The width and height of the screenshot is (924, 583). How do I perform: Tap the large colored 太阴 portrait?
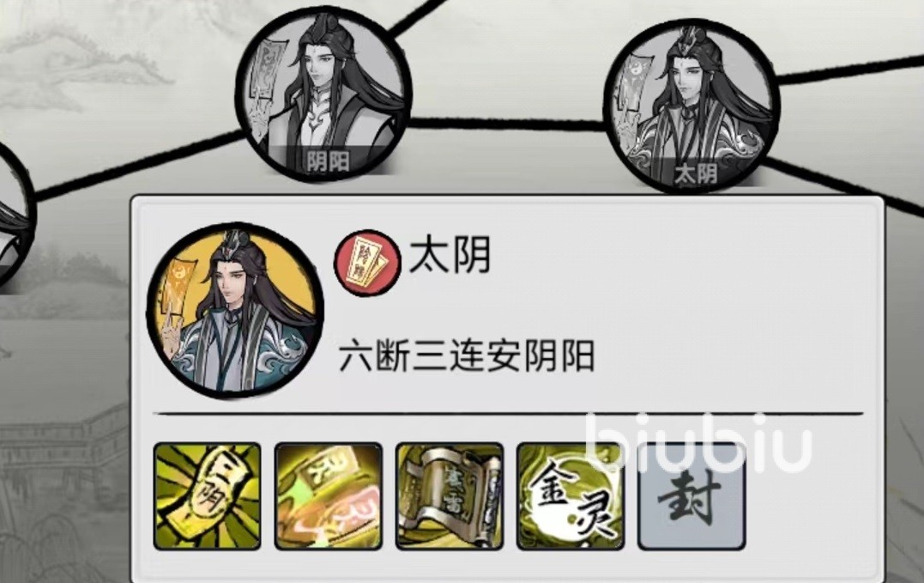click(235, 311)
